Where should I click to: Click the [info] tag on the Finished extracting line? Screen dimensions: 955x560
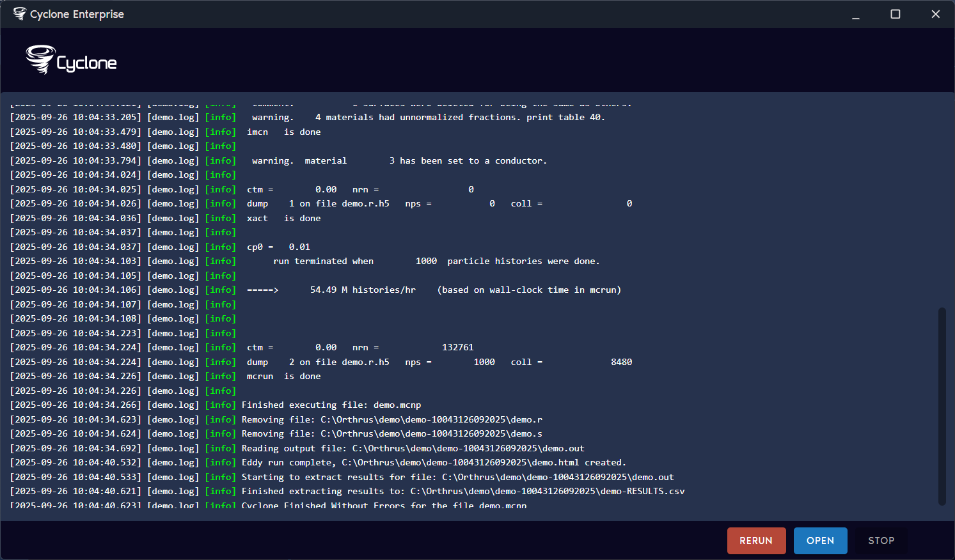pos(221,491)
